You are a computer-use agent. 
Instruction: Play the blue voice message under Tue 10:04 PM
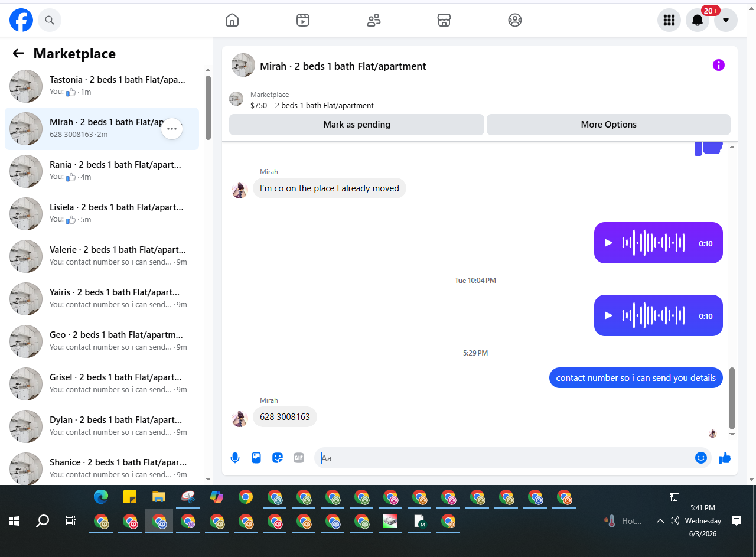(609, 315)
